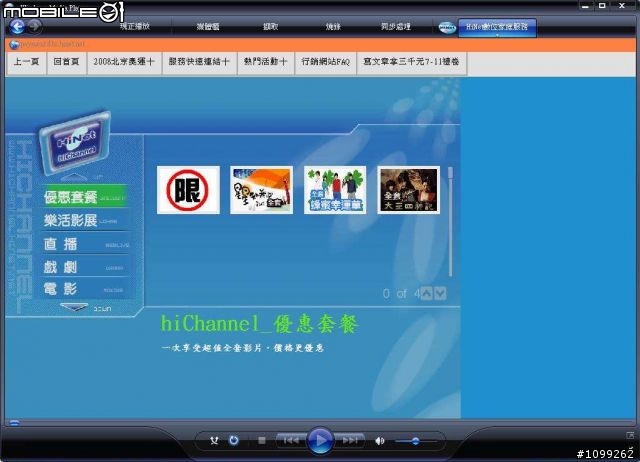
Task: Open the Library tab (媒體櫃)
Action: pos(208,27)
